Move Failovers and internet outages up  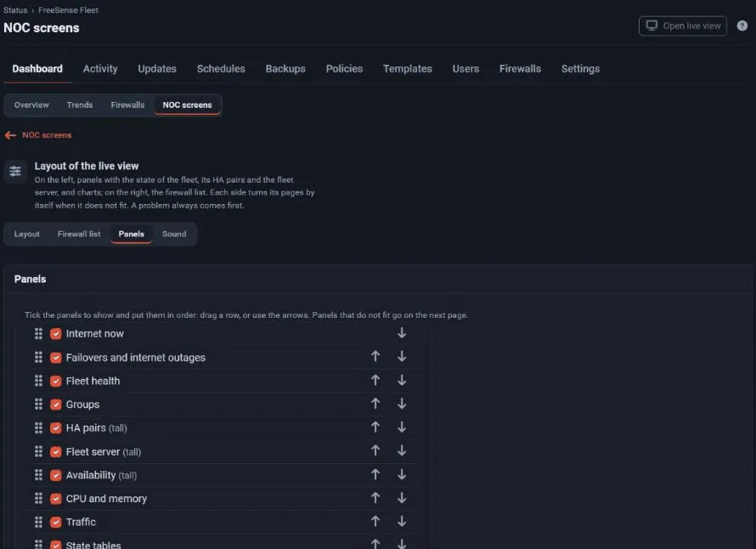pyautogui.click(x=375, y=357)
